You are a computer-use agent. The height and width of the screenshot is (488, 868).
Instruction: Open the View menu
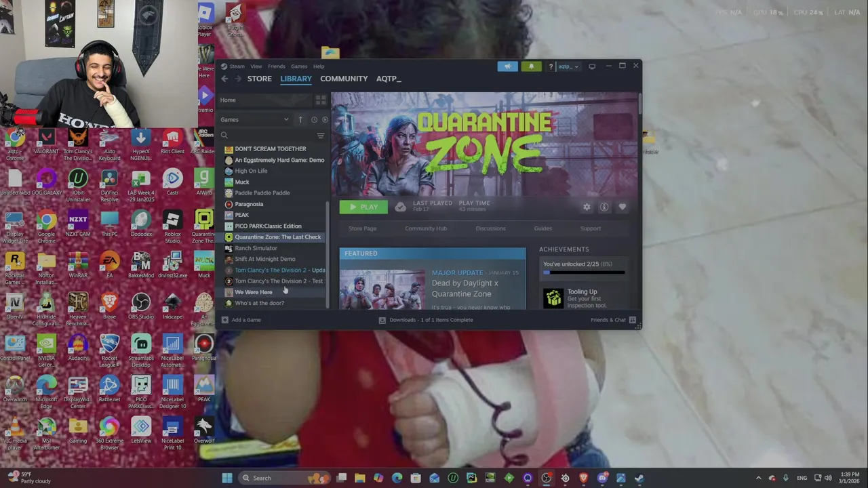(x=256, y=66)
